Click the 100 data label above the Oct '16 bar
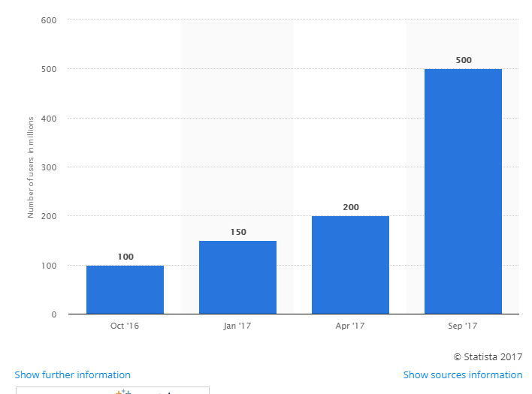Image resolution: width=532 pixels, height=394 pixels. click(125, 257)
